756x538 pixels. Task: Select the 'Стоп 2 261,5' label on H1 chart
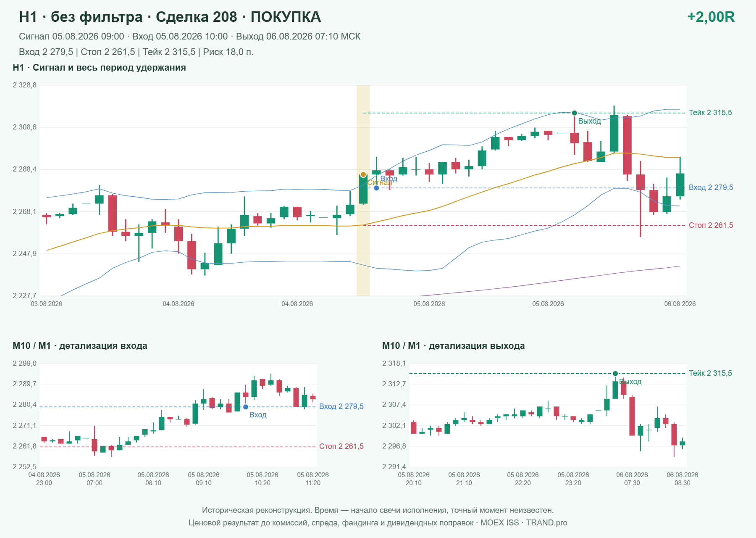(711, 225)
